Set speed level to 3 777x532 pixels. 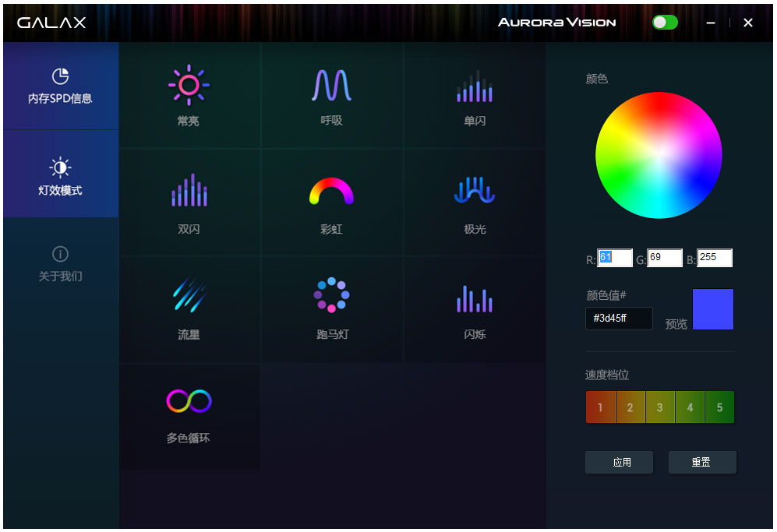coord(659,407)
